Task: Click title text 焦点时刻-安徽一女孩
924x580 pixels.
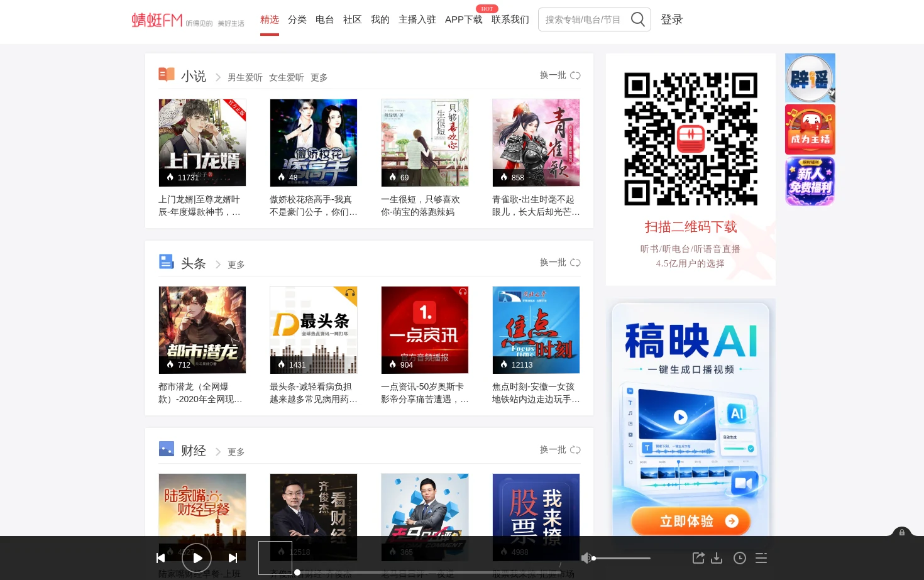Action: tap(536, 393)
